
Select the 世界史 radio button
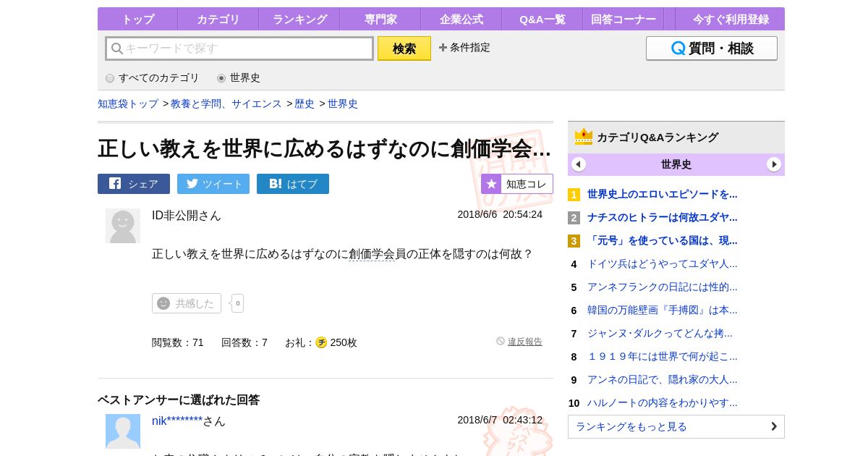click(221, 78)
